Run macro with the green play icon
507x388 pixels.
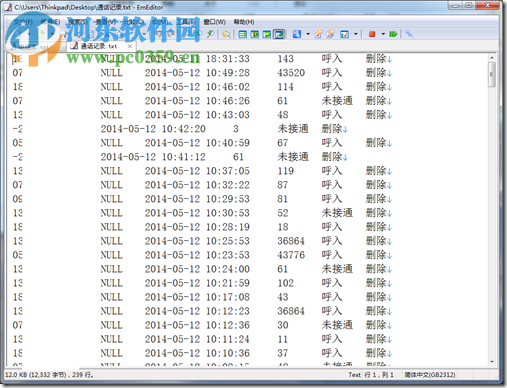point(393,34)
